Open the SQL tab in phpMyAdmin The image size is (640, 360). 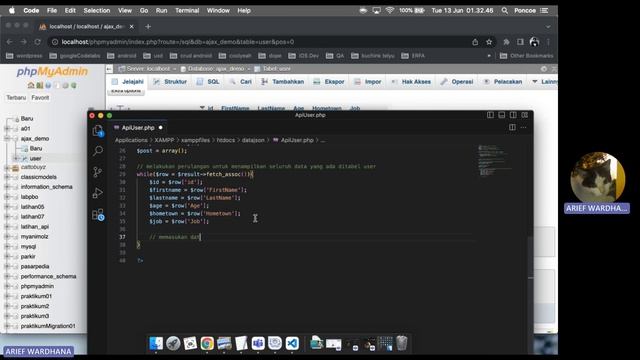click(208, 82)
